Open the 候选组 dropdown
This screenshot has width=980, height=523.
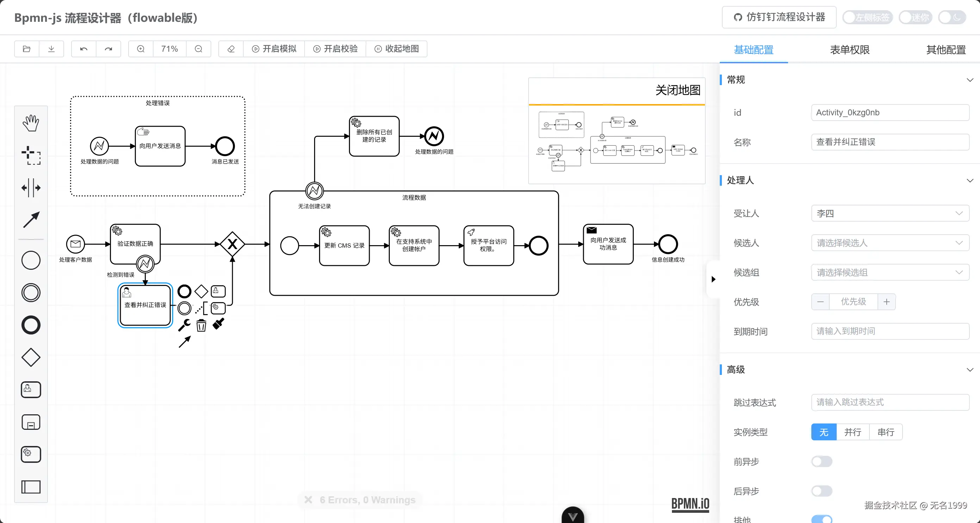tap(890, 273)
